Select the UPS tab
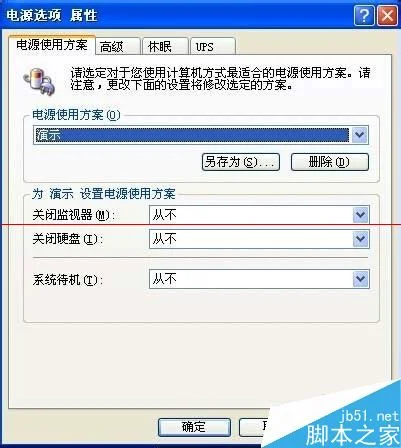Image resolution: width=401 pixels, height=448 pixels. (x=213, y=46)
